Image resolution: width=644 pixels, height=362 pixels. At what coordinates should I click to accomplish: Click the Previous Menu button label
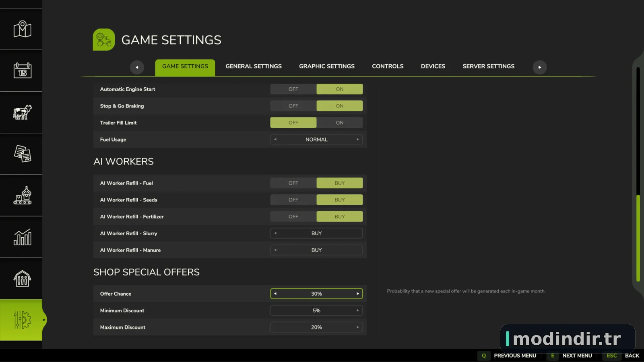pos(515,356)
